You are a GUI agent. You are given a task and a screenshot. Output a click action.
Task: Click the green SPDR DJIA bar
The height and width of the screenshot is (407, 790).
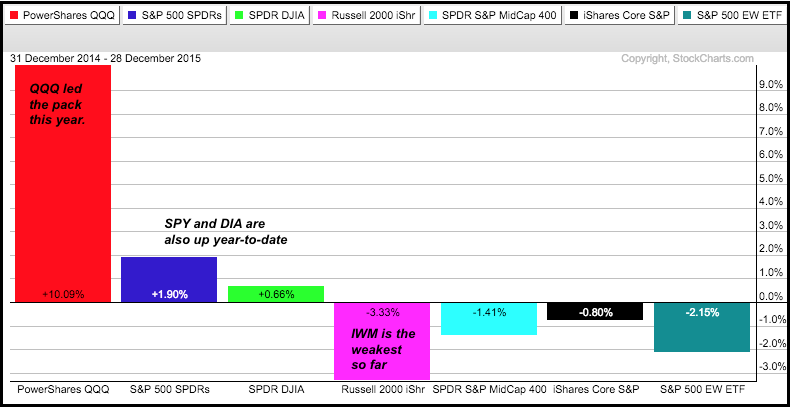[276, 294]
